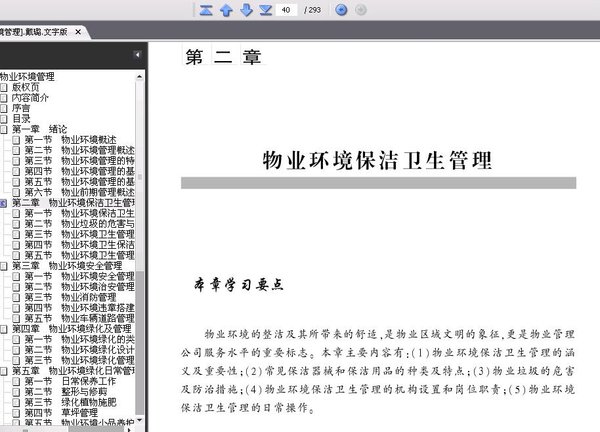The image size is (600, 432).
Task: Go to the previous page
Action: tap(226, 10)
